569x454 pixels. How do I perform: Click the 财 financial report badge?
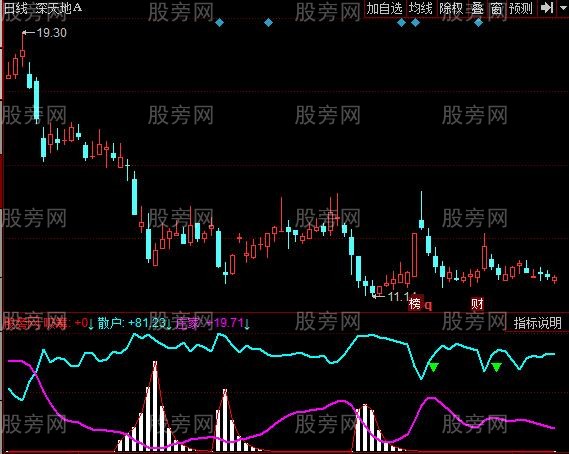477,304
